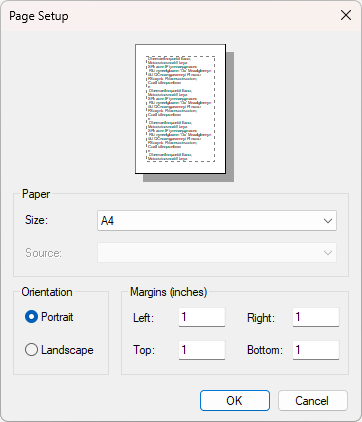Click the Margins (inches) group label

(169, 292)
